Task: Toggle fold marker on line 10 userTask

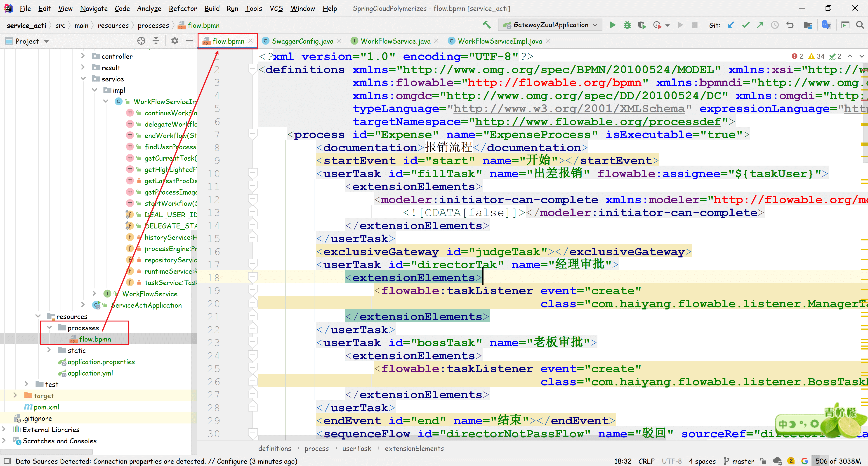Action: (252, 174)
